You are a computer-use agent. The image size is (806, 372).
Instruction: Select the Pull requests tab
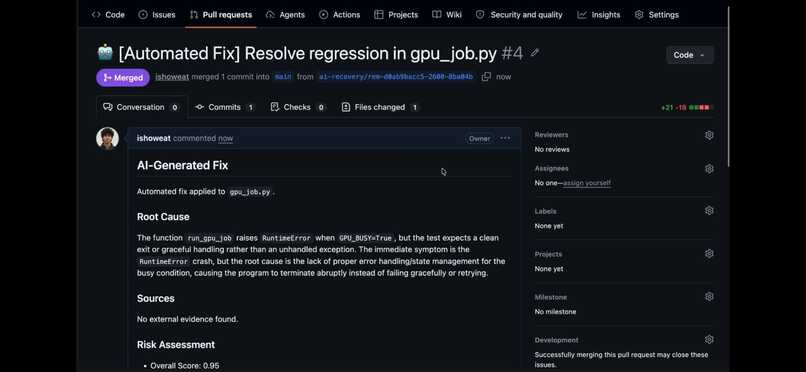click(x=221, y=15)
